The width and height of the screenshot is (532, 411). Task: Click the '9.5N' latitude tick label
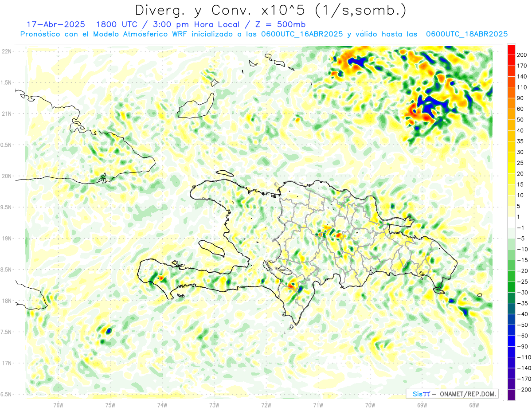click(x=7, y=207)
